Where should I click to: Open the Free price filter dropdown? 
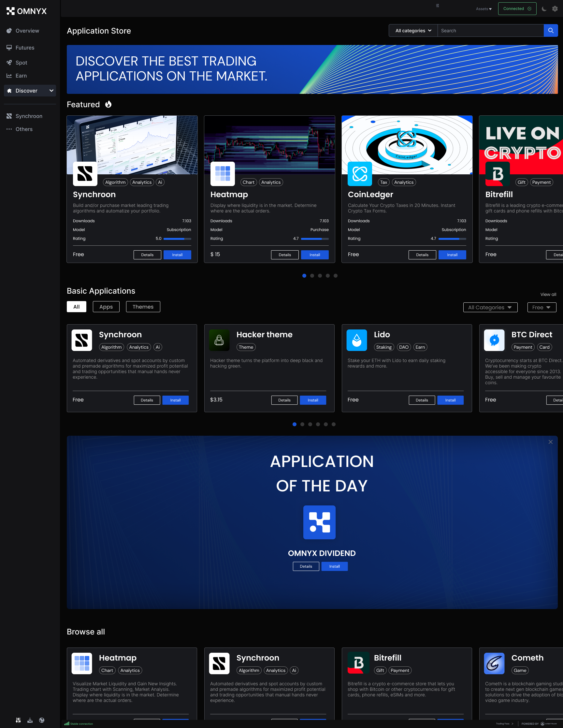coord(542,307)
